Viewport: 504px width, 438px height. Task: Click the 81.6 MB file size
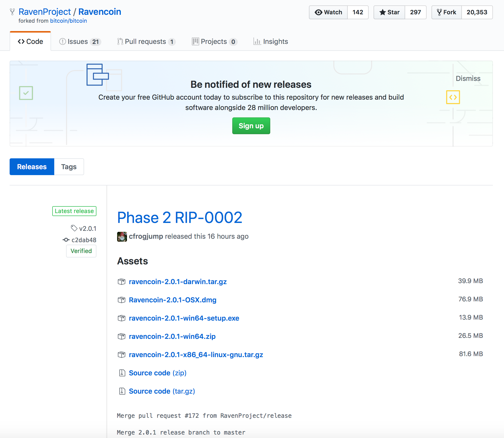pyautogui.click(x=471, y=354)
